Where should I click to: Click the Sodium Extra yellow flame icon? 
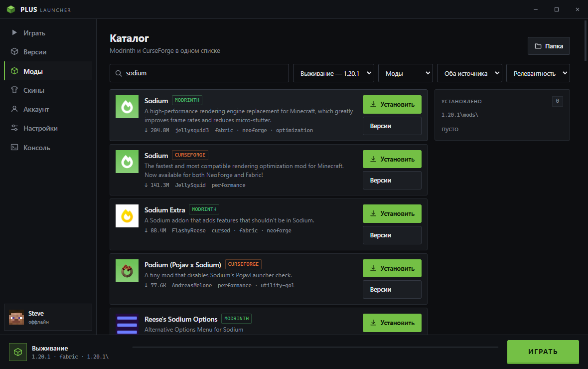pyautogui.click(x=127, y=216)
